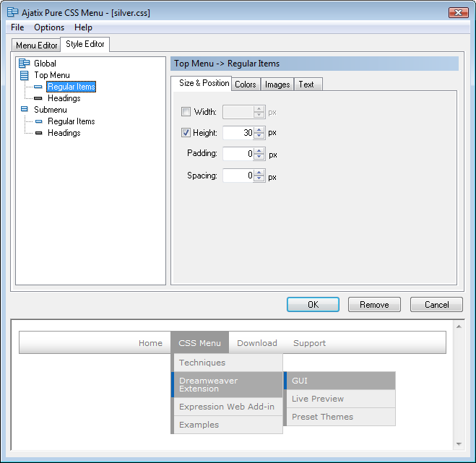Click the Cancel button
This screenshot has width=476, height=463.
pos(436,305)
